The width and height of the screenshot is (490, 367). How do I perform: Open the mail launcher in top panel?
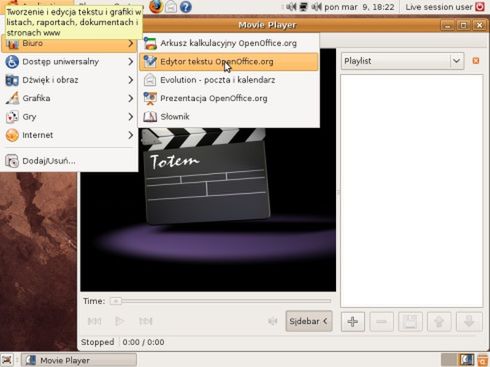(171, 7)
